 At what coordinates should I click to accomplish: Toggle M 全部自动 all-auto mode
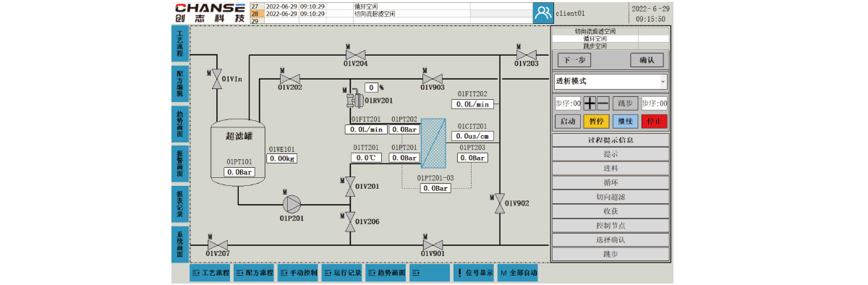pos(518,273)
